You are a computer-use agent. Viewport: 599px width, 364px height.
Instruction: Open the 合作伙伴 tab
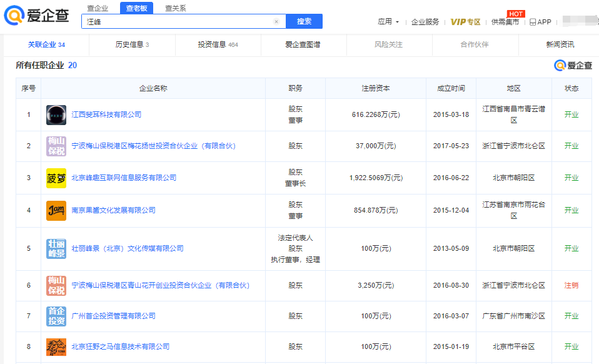475,44
